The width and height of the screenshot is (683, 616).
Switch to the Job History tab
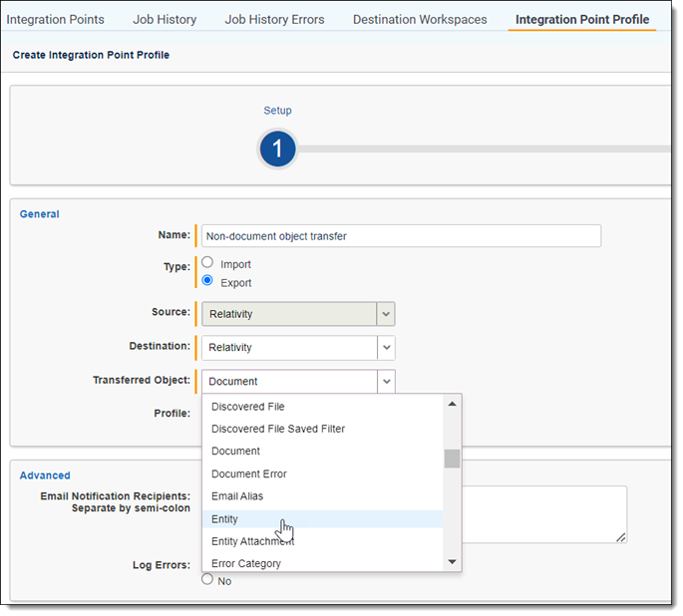click(x=165, y=19)
